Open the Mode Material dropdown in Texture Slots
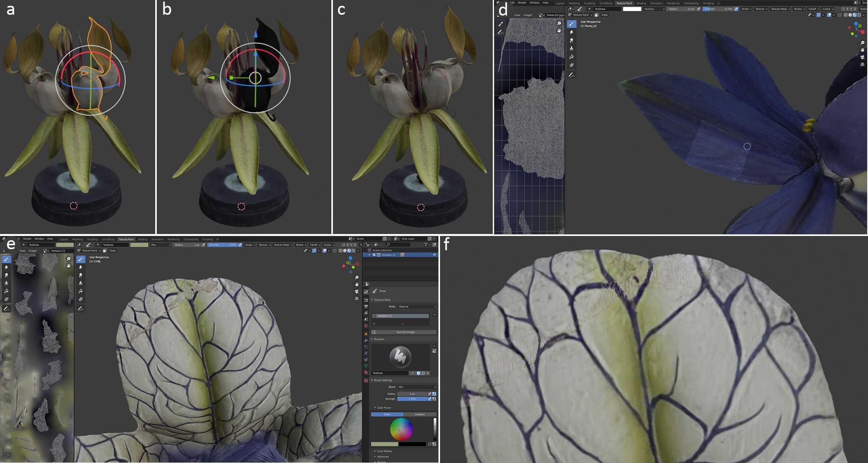868x463 pixels. coord(417,307)
